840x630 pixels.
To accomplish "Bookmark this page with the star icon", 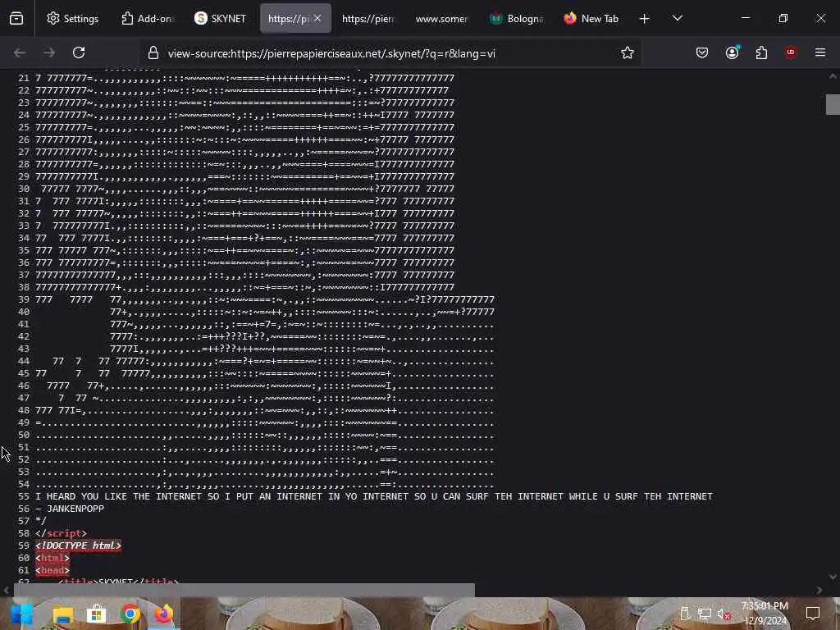I will pos(628,52).
